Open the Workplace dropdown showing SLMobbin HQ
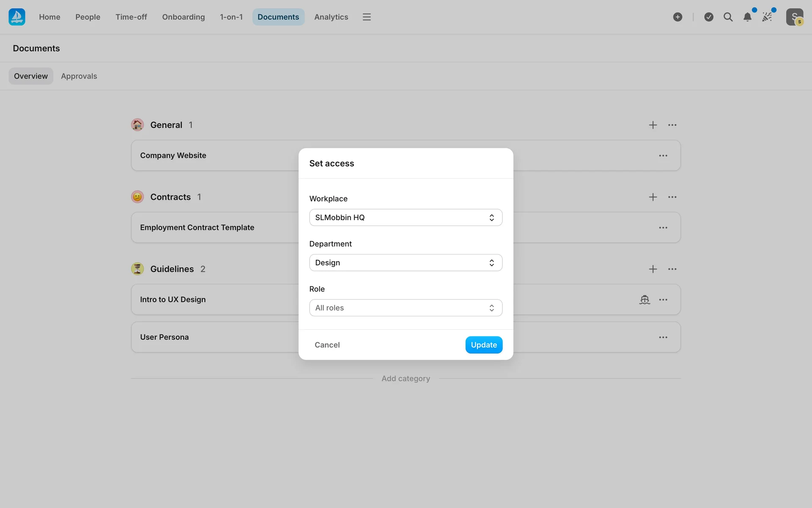Viewport: 812px width, 508px height. 406,217
